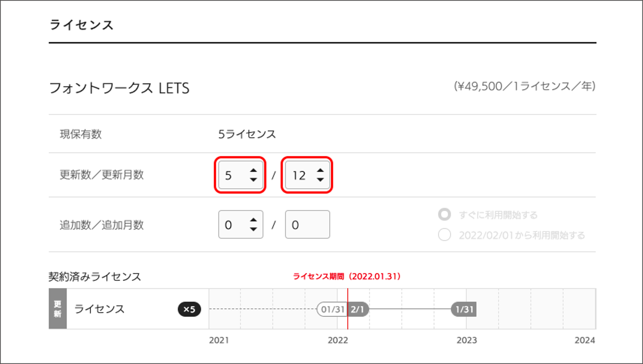
Task: Click up arrow on renewal months field
Action: click(x=320, y=171)
